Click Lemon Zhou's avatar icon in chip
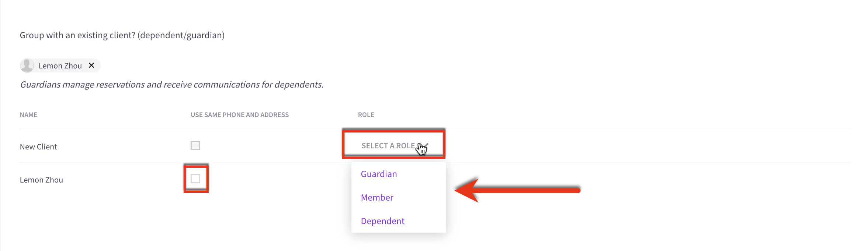The height and width of the screenshot is (251, 868). coord(27,65)
